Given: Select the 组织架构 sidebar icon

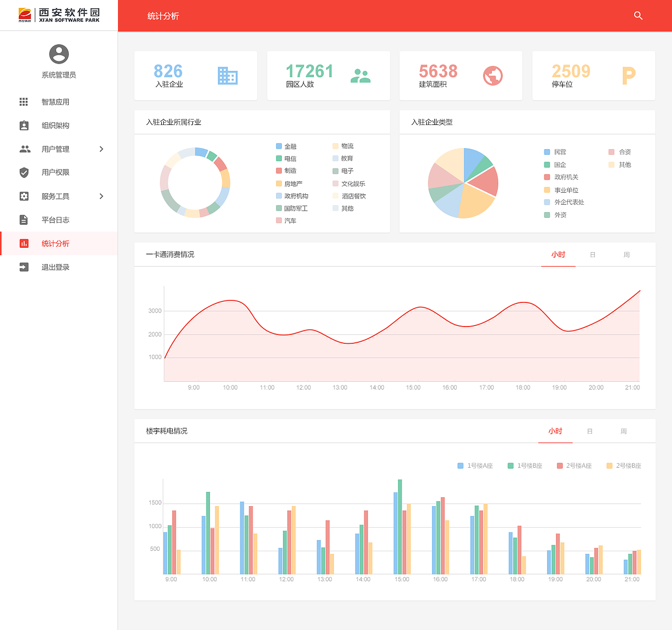Looking at the screenshot, I should click(24, 125).
